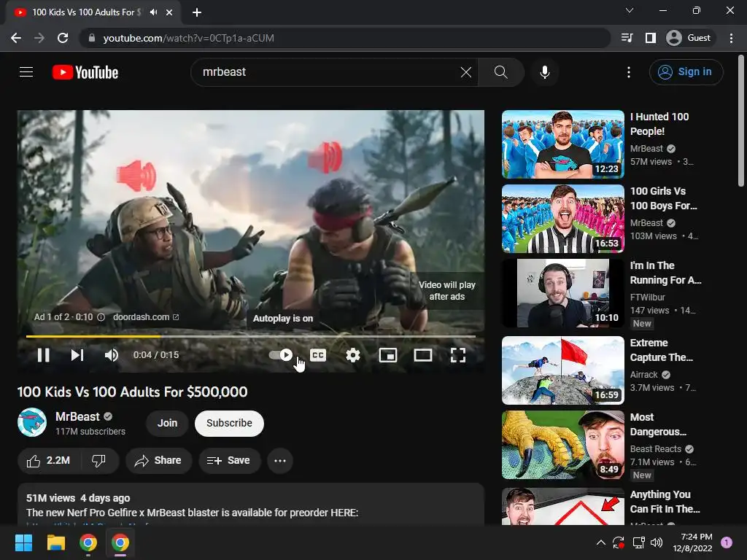The width and height of the screenshot is (747, 560).
Task: Open the YouTube hamburger guide menu
Action: click(26, 72)
